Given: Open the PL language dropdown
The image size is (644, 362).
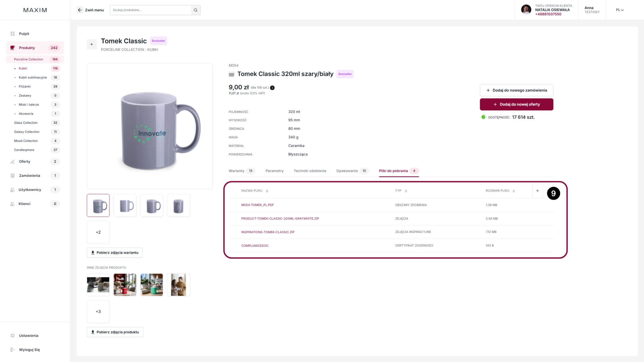Looking at the screenshot, I should 620,10.
